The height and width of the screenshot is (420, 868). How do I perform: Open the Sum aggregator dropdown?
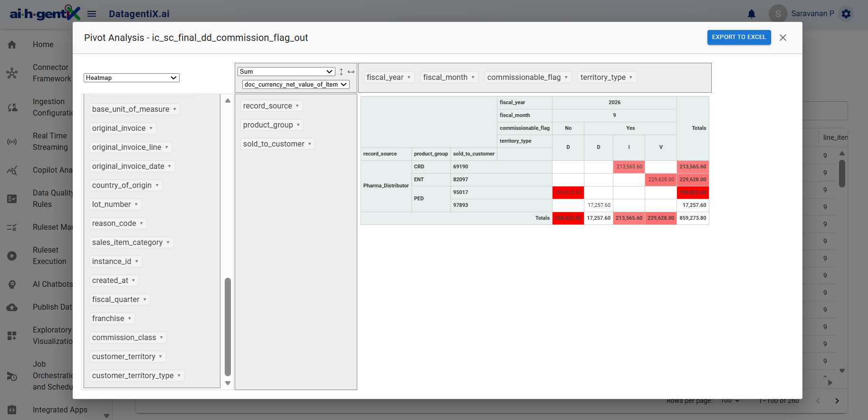click(286, 72)
